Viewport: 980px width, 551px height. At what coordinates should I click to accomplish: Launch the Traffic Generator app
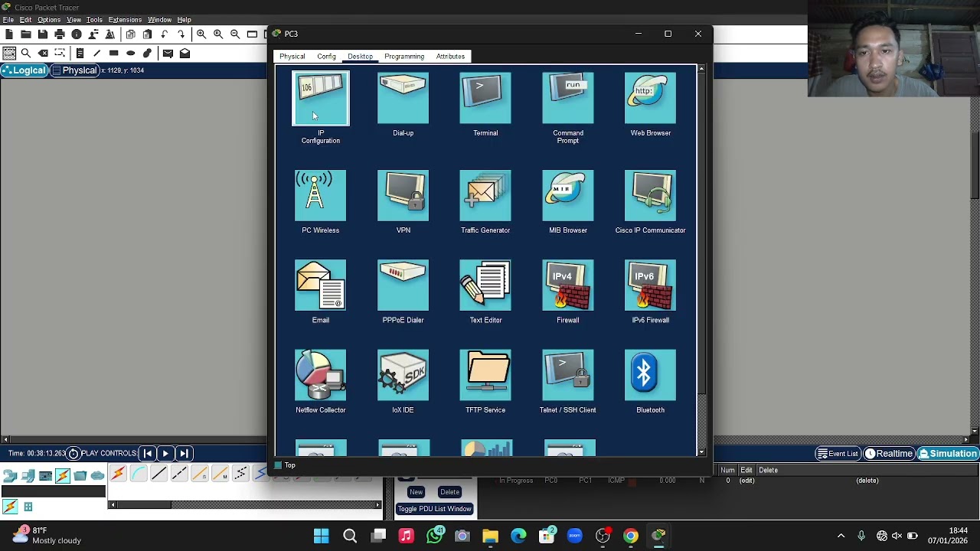pyautogui.click(x=485, y=196)
